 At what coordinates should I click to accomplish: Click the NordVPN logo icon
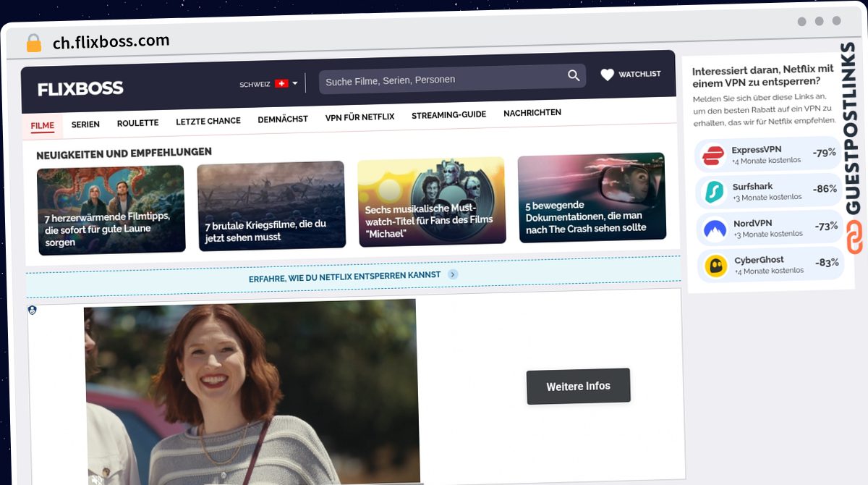click(x=715, y=229)
